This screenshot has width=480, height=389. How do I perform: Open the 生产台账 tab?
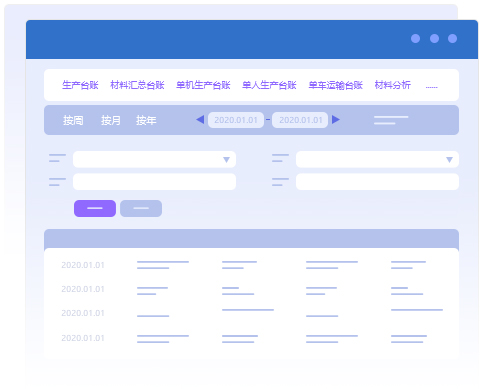pyautogui.click(x=80, y=85)
